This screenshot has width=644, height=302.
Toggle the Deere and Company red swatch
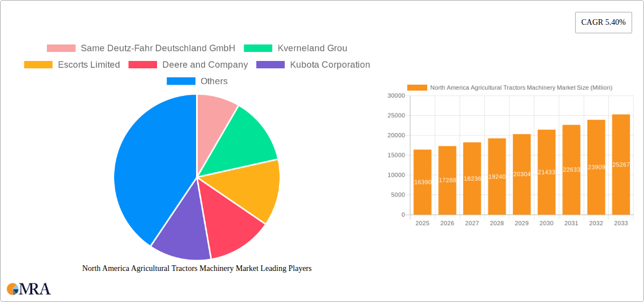pyautogui.click(x=142, y=65)
